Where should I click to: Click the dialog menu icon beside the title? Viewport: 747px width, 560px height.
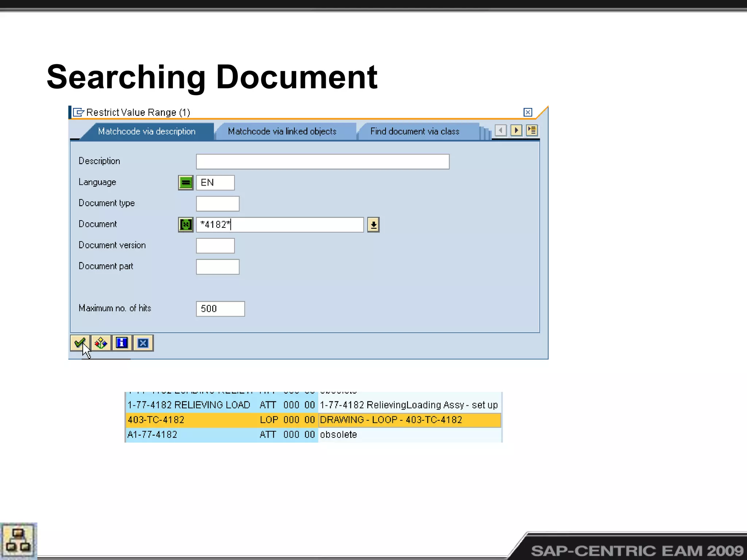click(x=78, y=112)
